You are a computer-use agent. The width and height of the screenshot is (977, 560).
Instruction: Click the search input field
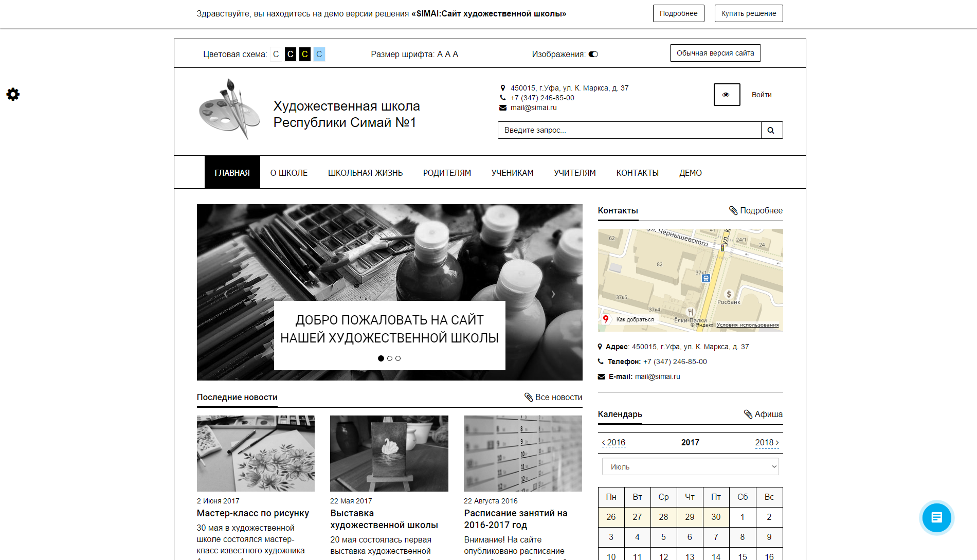coord(629,130)
